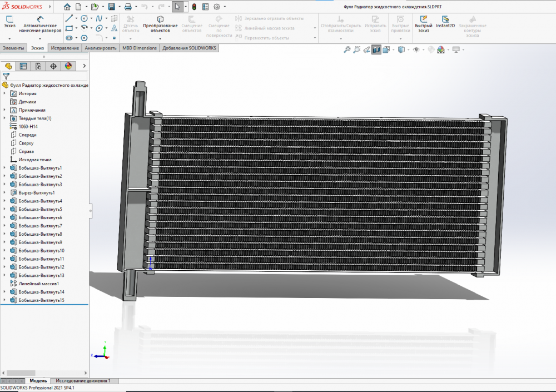Click the Print icon in the toolbar
Image resolution: width=556 pixels, height=392 pixels.
(x=128, y=7)
